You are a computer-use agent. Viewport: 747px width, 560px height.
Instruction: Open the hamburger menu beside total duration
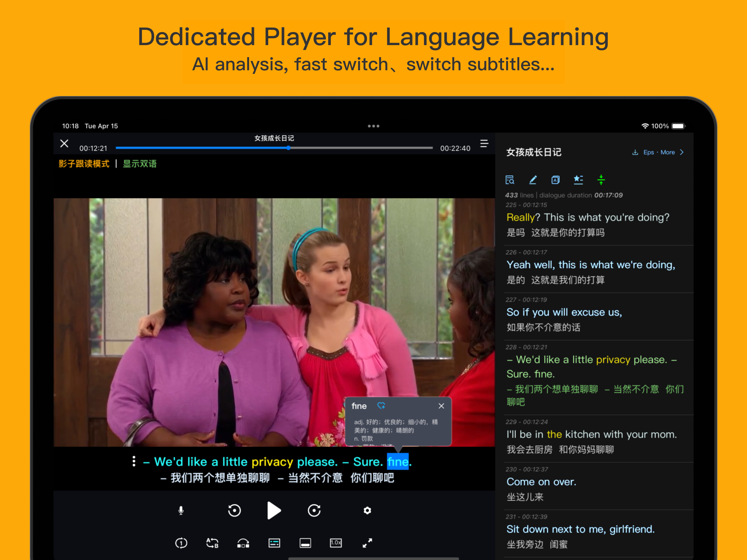click(x=484, y=144)
